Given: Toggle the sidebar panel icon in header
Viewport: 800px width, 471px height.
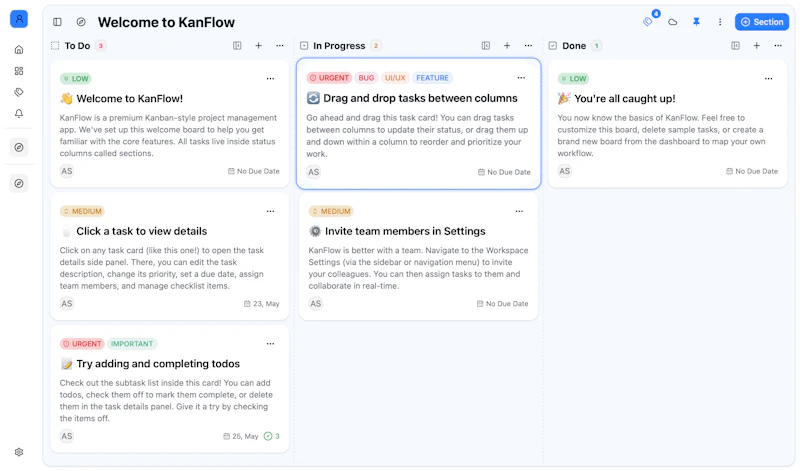Looking at the screenshot, I should point(57,22).
